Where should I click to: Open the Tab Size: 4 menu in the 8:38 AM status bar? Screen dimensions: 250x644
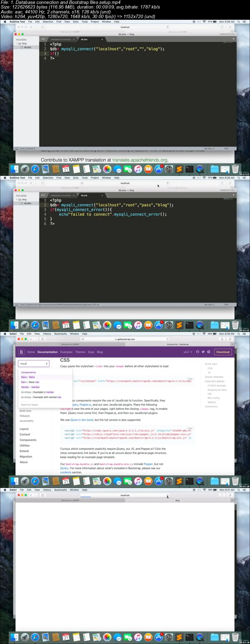pyautogui.click(x=209, y=305)
